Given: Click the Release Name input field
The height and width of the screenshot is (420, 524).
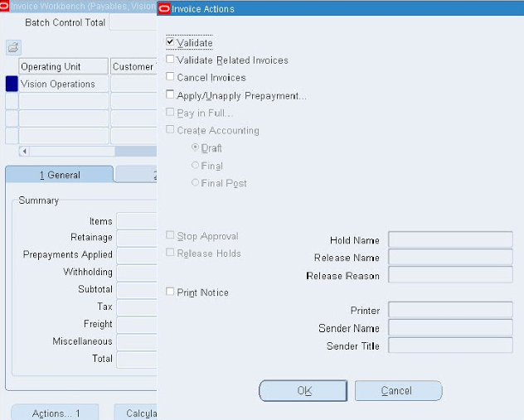Looking at the screenshot, I should click(450, 257).
